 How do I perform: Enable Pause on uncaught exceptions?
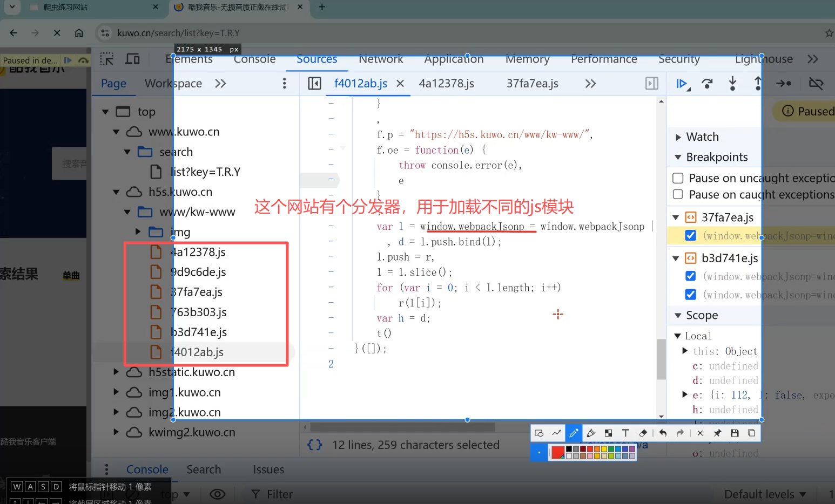678,178
